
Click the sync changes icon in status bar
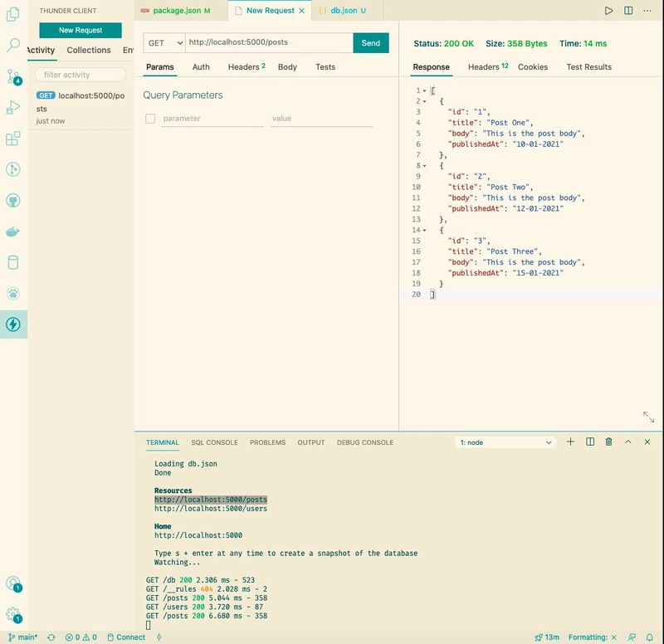(51, 637)
